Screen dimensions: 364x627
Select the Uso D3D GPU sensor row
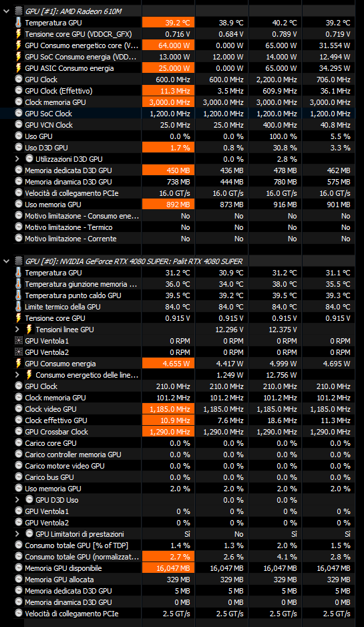click(x=184, y=148)
